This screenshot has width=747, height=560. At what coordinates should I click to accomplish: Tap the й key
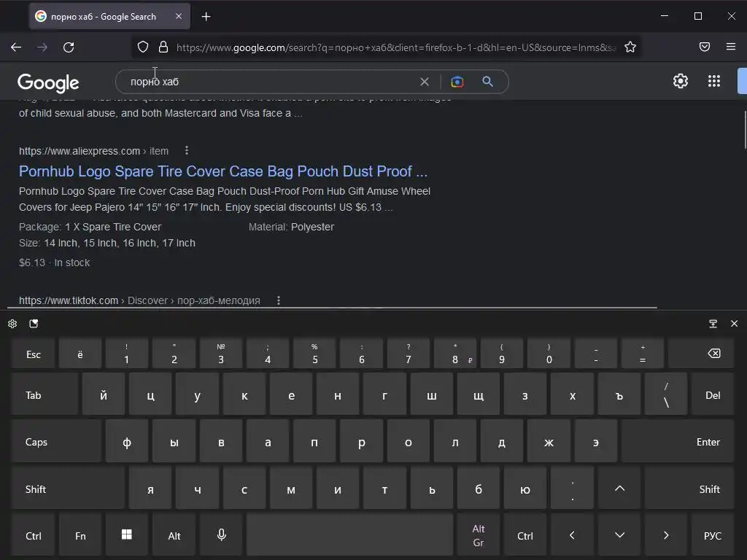click(x=104, y=394)
